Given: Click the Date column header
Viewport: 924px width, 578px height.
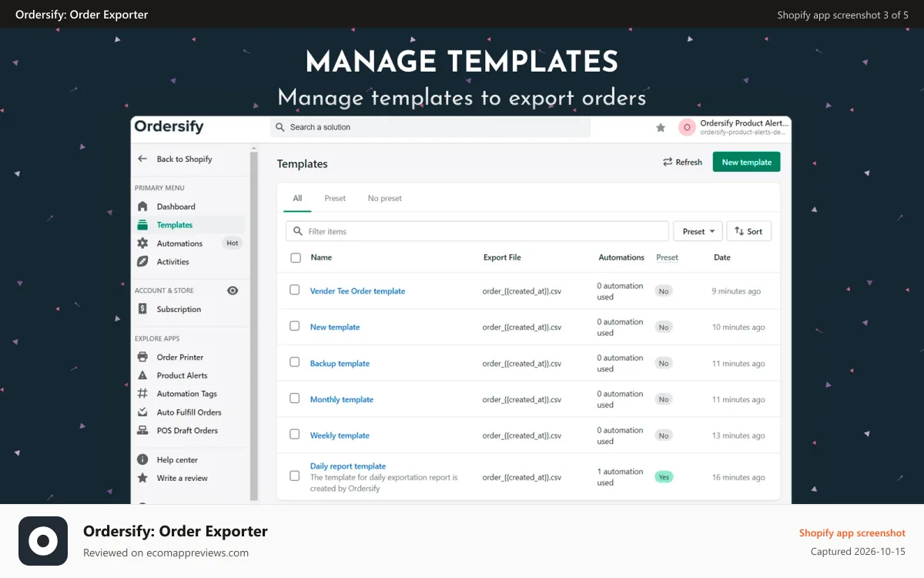Looking at the screenshot, I should click(722, 257).
